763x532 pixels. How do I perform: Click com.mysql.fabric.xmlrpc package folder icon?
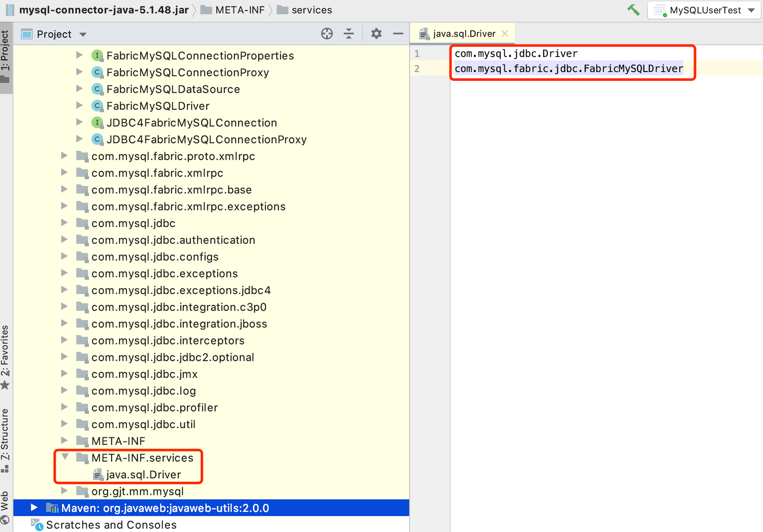pyautogui.click(x=82, y=173)
